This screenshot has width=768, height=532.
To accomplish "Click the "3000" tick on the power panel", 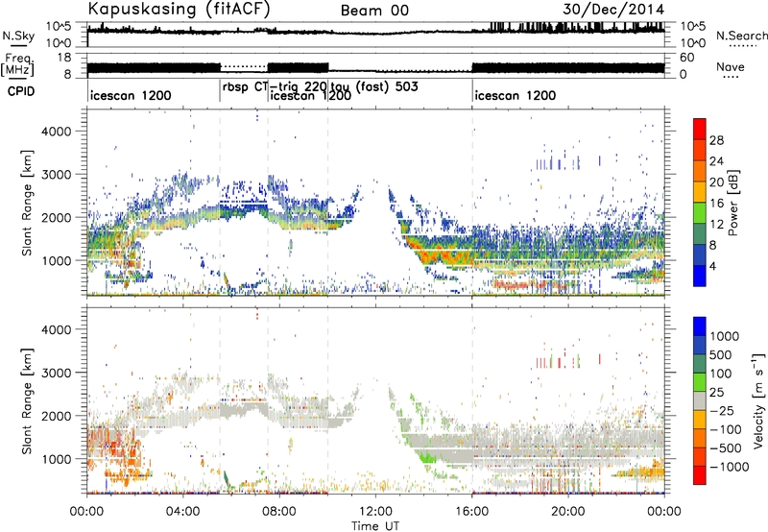I will (x=56, y=175).
